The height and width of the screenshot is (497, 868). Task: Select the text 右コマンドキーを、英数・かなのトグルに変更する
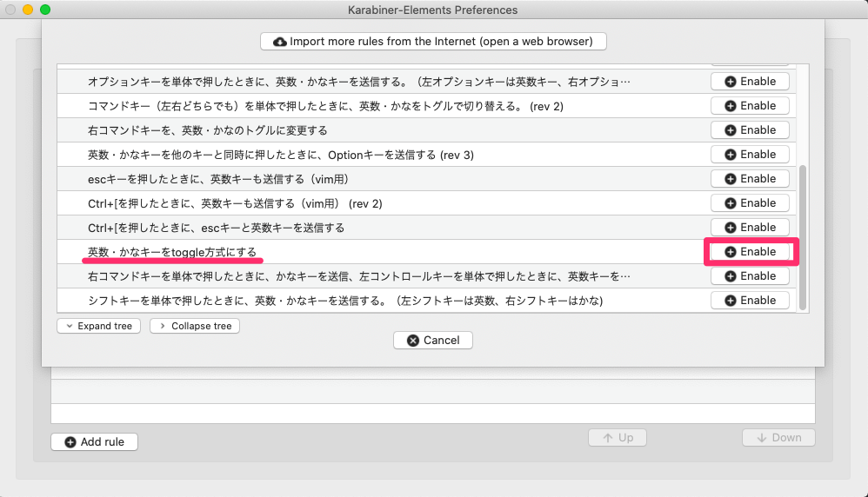pyautogui.click(x=208, y=130)
